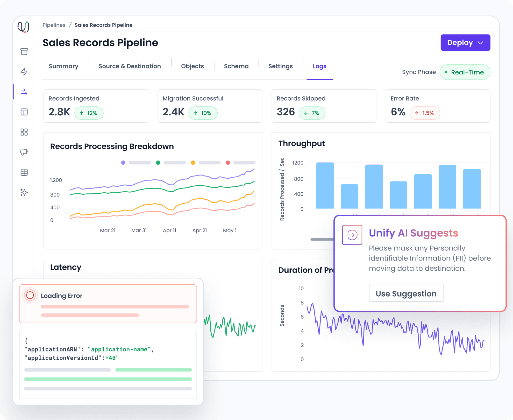The height and width of the screenshot is (420, 513).
Task: Switch to the Schema tab
Action: click(x=236, y=66)
